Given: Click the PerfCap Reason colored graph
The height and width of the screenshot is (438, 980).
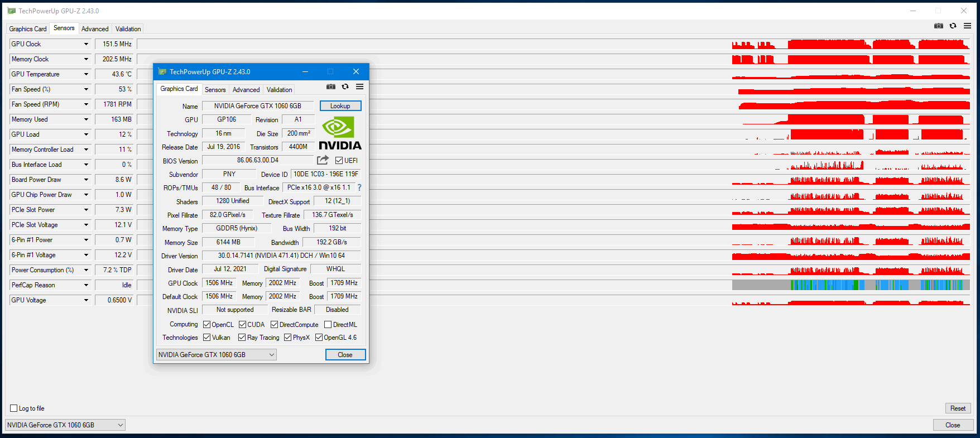Looking at the screenshot, I should click(x=851, y=285).
